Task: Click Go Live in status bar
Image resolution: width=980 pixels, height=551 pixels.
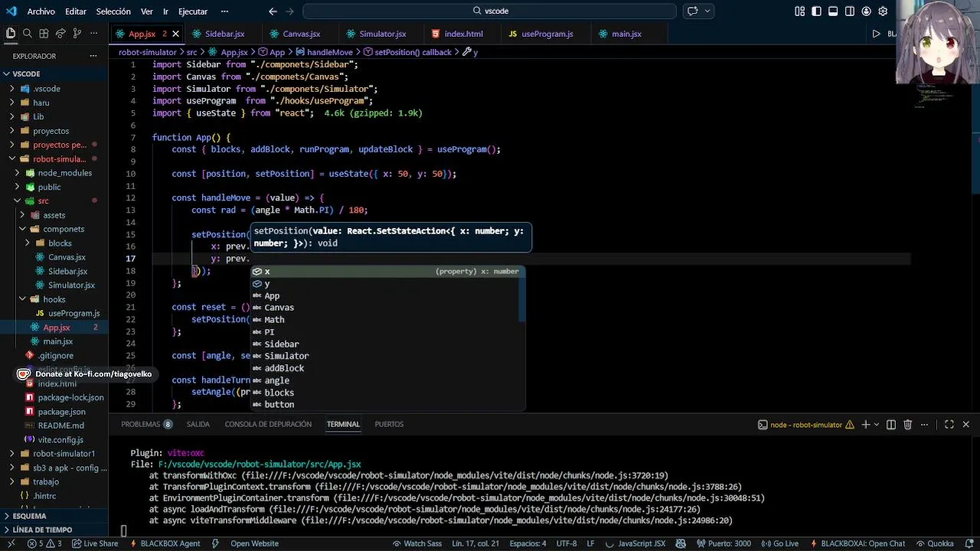Action: pos(779,543)
